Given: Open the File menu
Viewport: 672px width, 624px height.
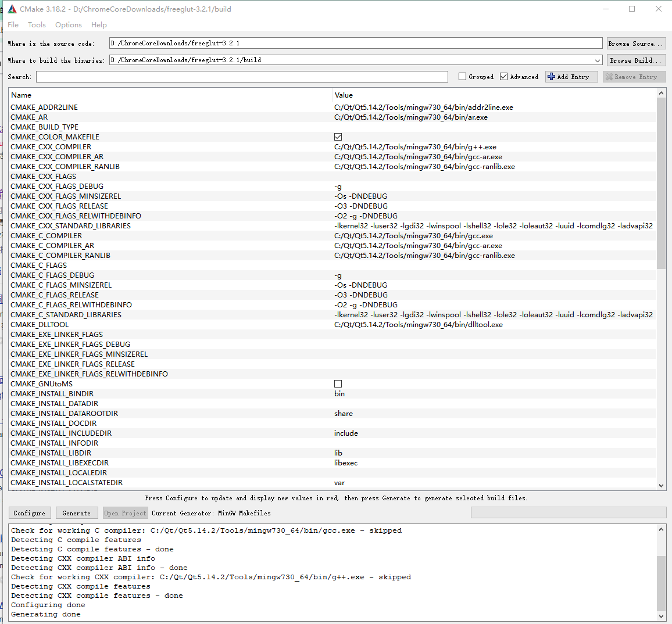Looking at the screenshot, I should tap(13, 25).
